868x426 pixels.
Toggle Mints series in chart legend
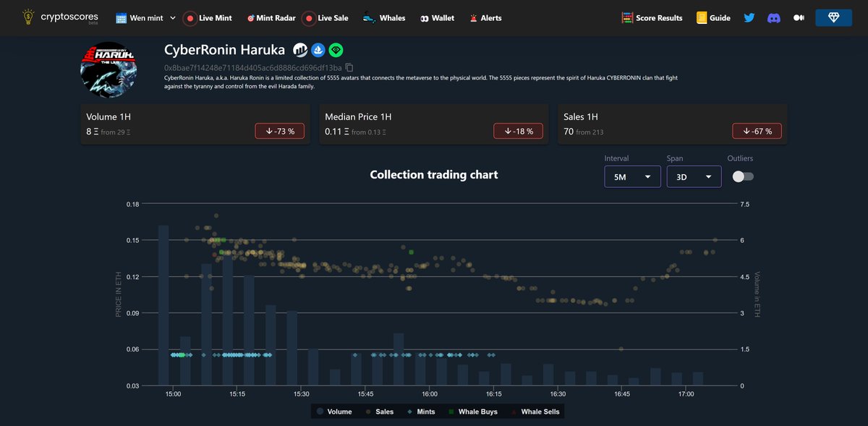(x=422, y=412)
